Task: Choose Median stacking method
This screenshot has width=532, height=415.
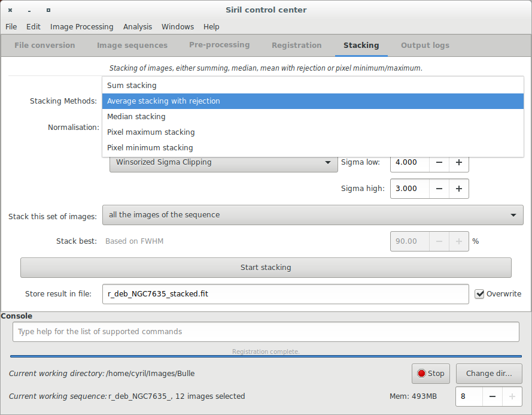Action: tap(313, 117)
